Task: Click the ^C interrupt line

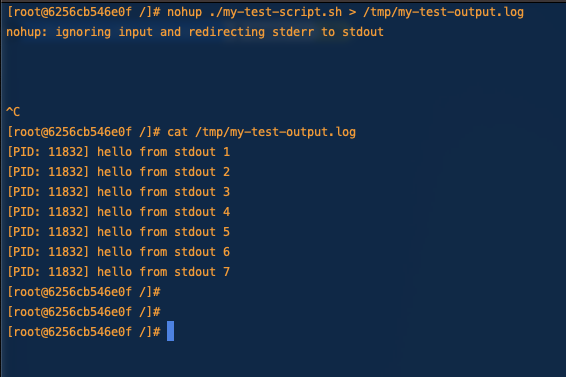Action: pyautogui.click(x=13, y=112)
